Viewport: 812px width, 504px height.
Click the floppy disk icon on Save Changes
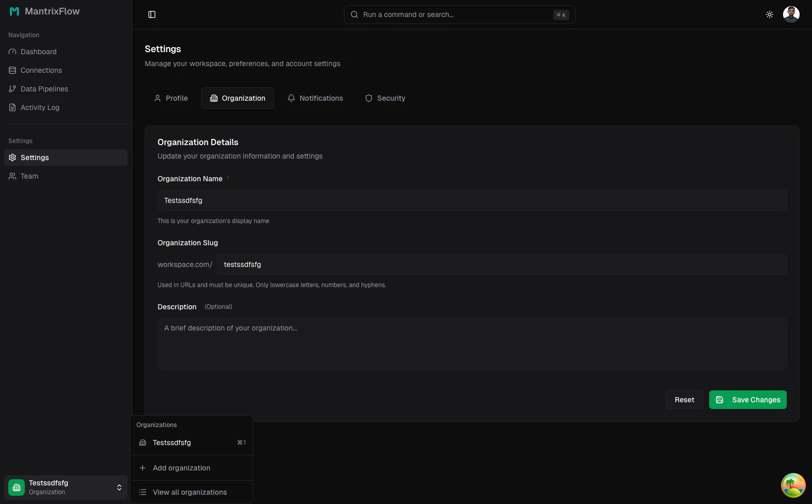pyautogui.click(x=720, y=400)
